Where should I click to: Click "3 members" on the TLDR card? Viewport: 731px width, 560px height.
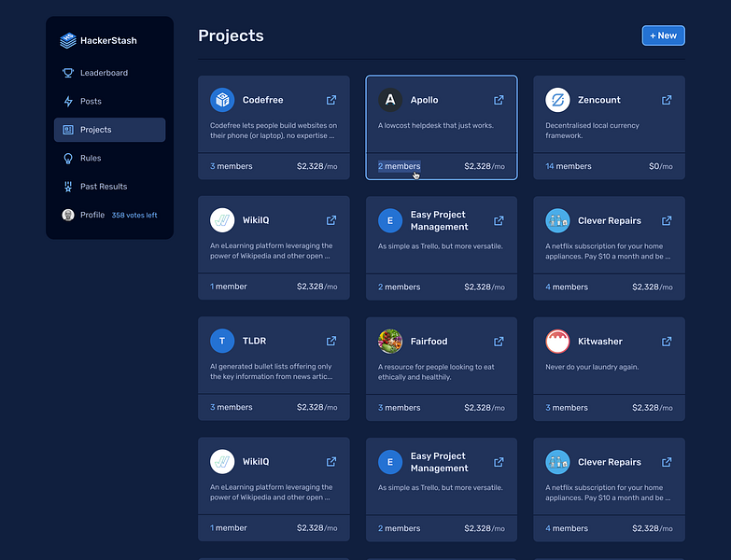pyautogui.click(x=232, y=407)
